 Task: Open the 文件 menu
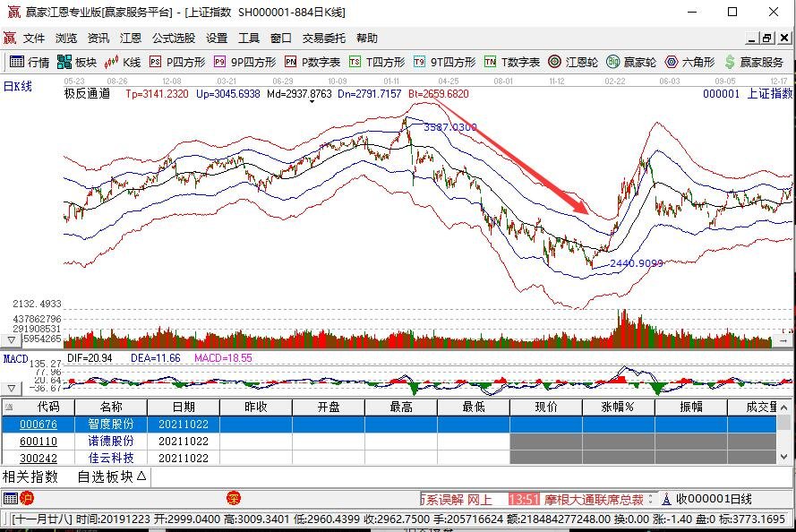pos(34,39)
